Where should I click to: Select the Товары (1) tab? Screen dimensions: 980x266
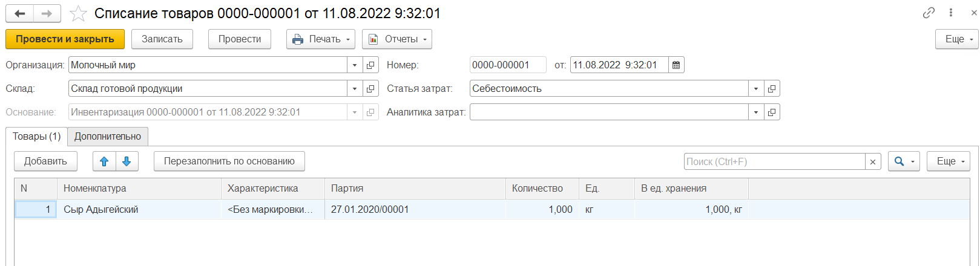tap(36, 137)
